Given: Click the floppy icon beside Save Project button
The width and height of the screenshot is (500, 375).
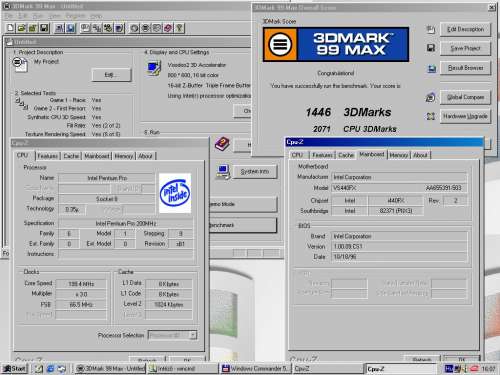Looking at the screenshot, I should (431, 48).
